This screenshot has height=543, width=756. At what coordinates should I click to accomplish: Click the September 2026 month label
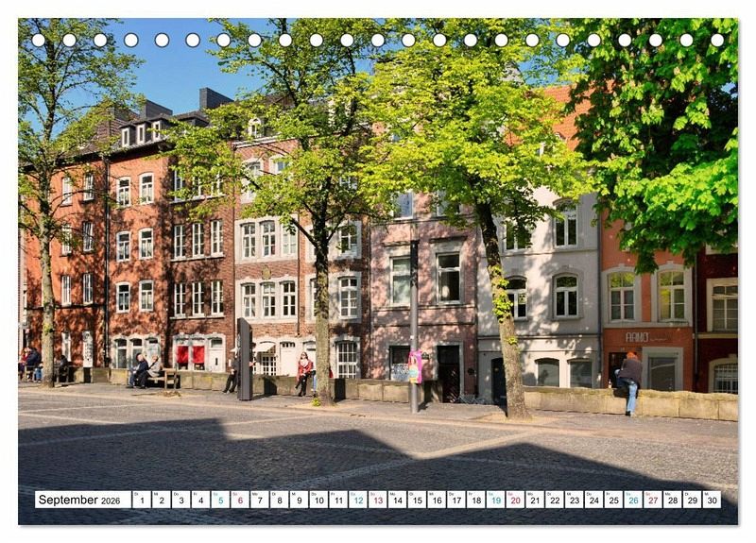[x=79, y=500]
